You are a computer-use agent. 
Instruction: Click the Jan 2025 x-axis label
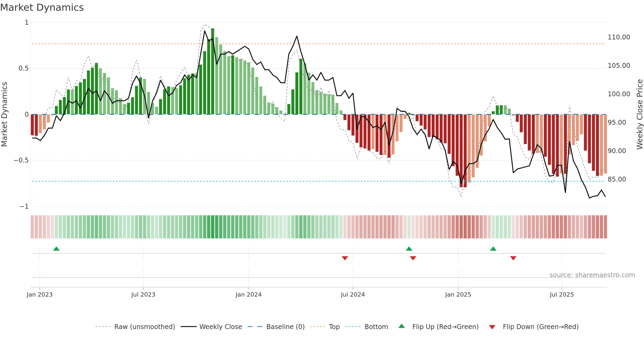(458, 294)
